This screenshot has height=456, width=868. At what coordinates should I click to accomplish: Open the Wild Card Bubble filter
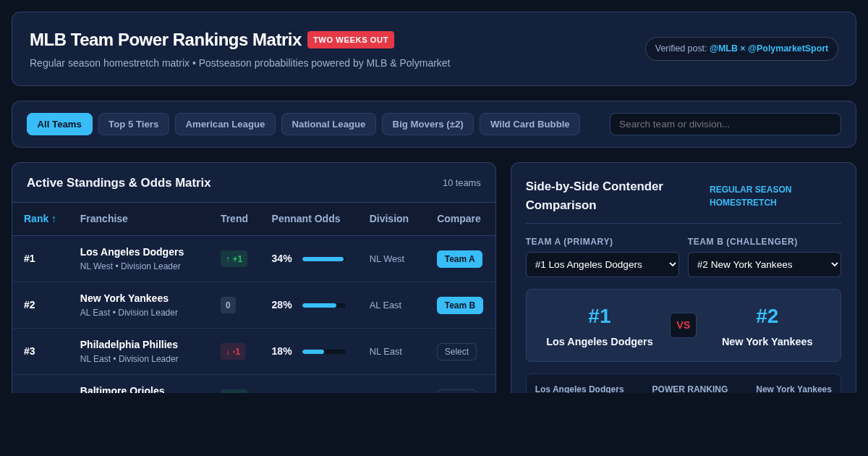pos(529,124)
